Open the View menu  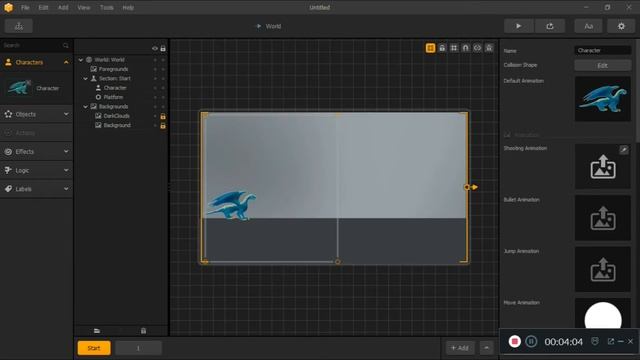(x=84, y=7)
